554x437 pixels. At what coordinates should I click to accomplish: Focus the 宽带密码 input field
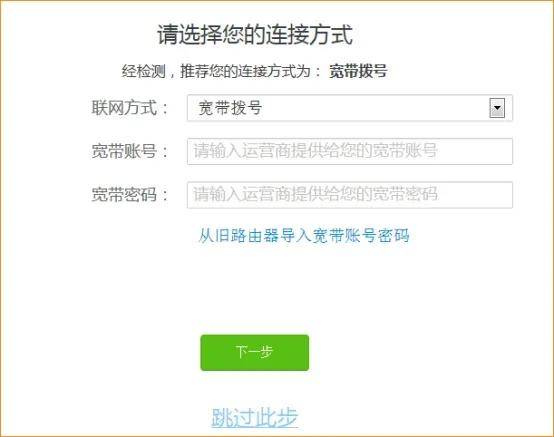coord(350,195)
